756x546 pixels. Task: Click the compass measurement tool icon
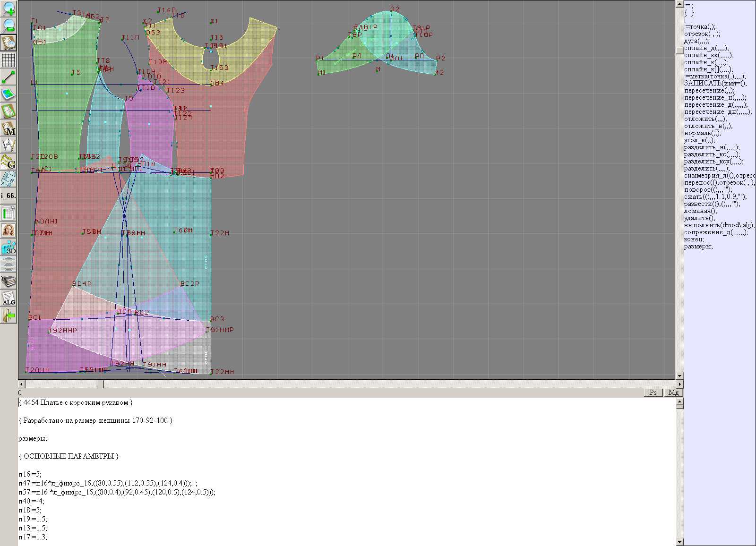9,145
